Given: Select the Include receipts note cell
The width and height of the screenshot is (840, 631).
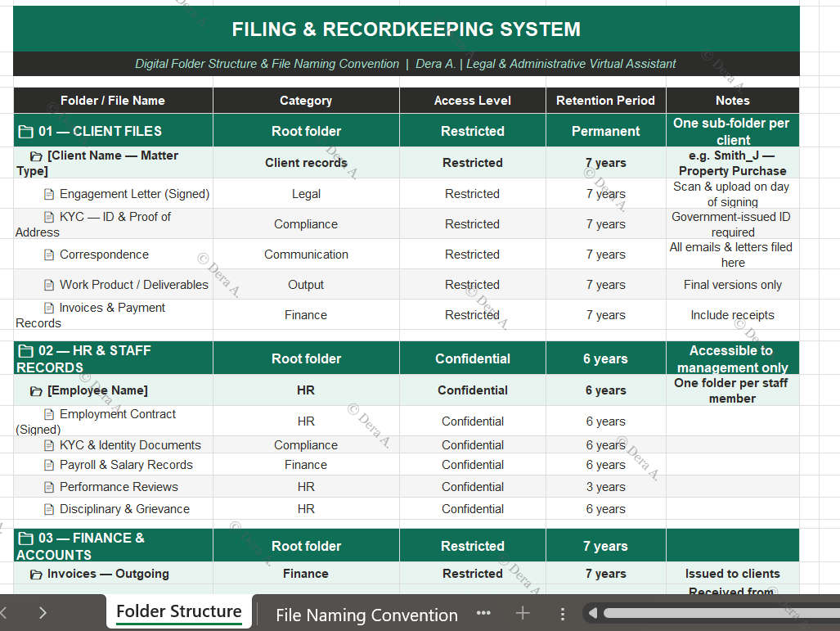Looking at the screenshot, I should point(732,315).
